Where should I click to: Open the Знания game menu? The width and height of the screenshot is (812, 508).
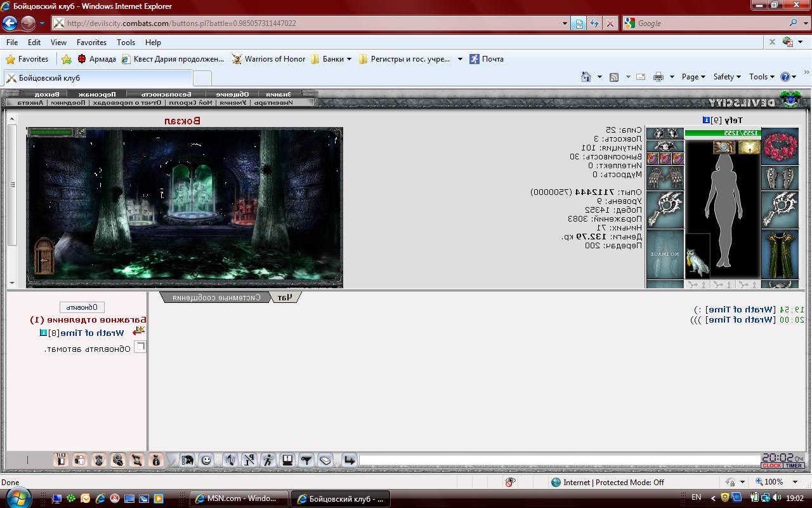click(x=278, y=94)
